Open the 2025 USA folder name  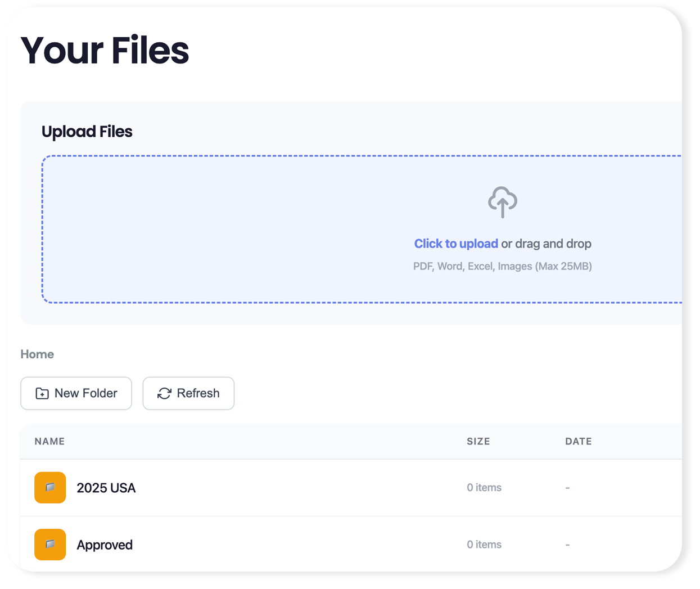(106, 488)
